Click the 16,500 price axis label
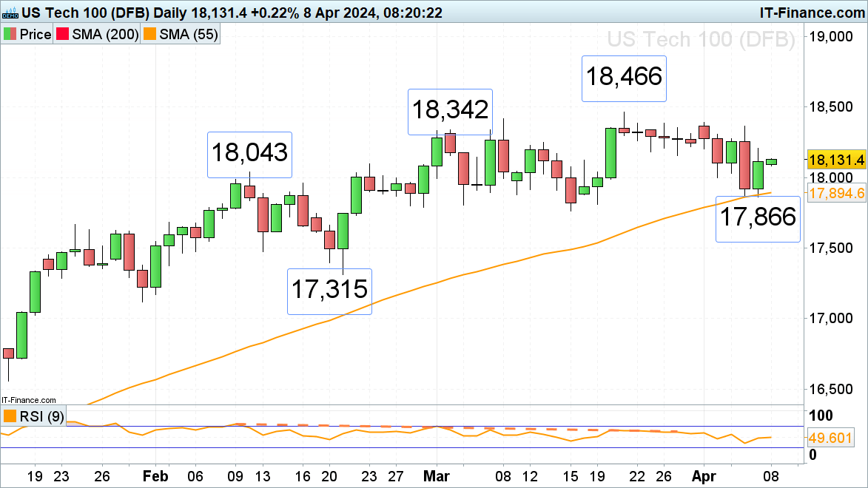The image size is (868, 488). [831, 389]
